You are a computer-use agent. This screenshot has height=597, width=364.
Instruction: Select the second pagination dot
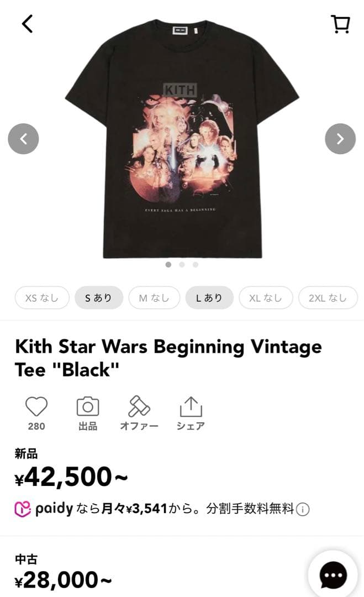[182, 265]
